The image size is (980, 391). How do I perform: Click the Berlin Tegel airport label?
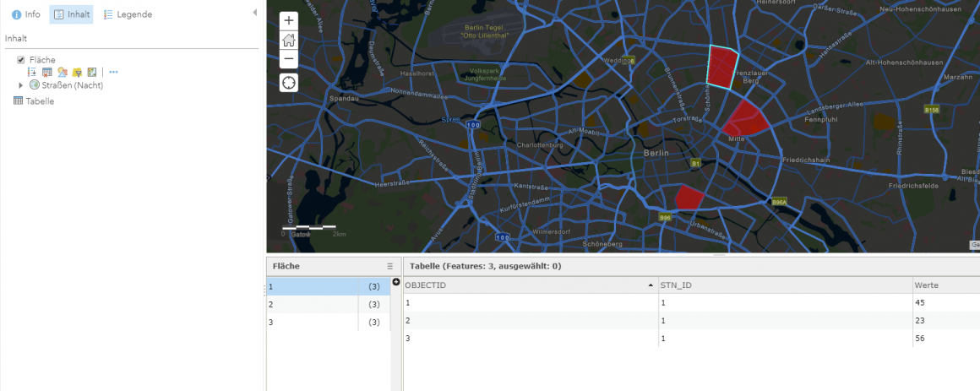(x=484, y=32)
